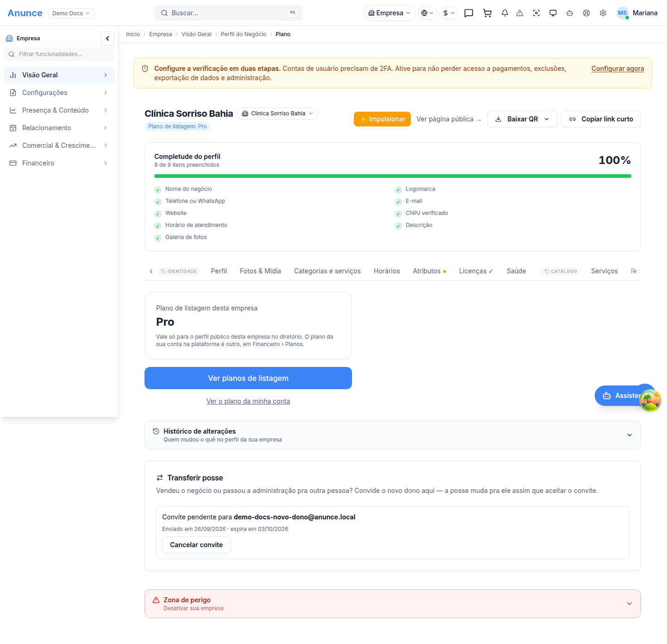
Task: Switch to the Fotos & Mídia tab
Action: pos(260,271)
